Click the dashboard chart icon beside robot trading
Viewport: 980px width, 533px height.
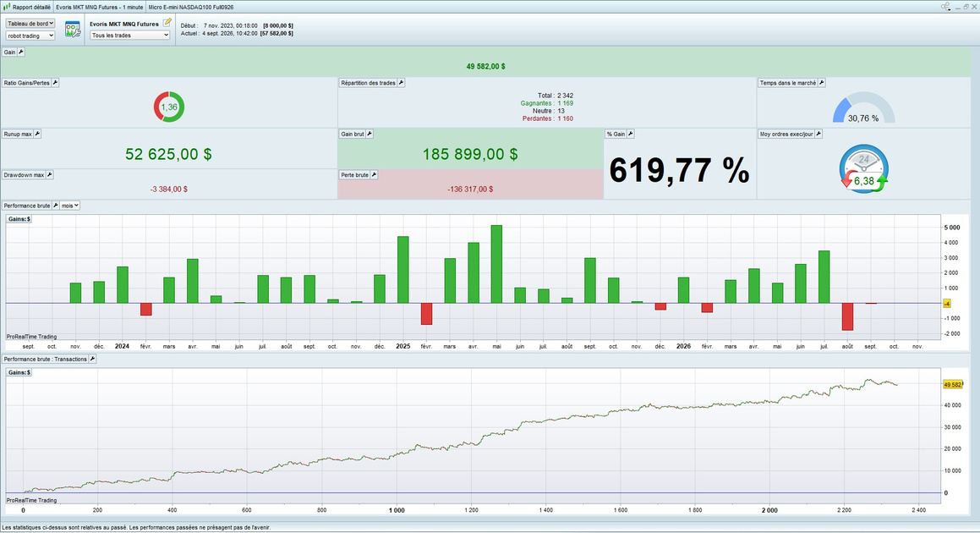point(73,30)
